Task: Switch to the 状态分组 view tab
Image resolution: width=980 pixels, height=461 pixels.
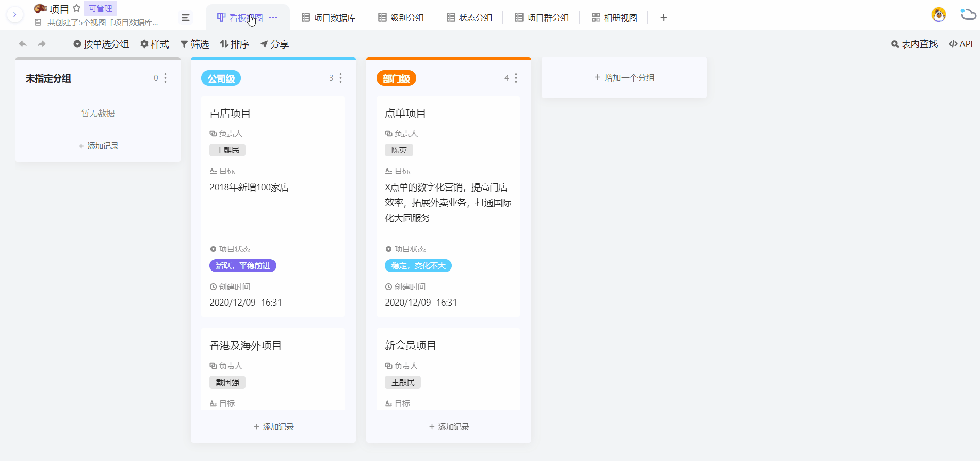Action: [x=469, y=18]
